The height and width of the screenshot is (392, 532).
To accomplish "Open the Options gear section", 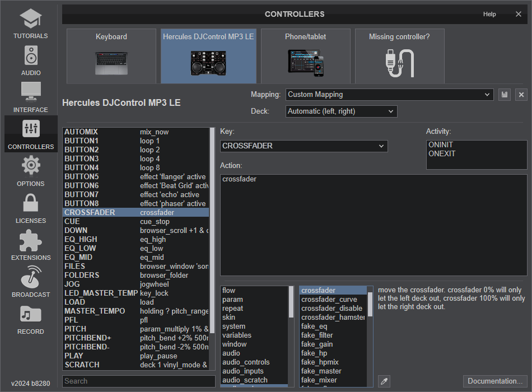I will pyautogui.click(x=31, y=171).
